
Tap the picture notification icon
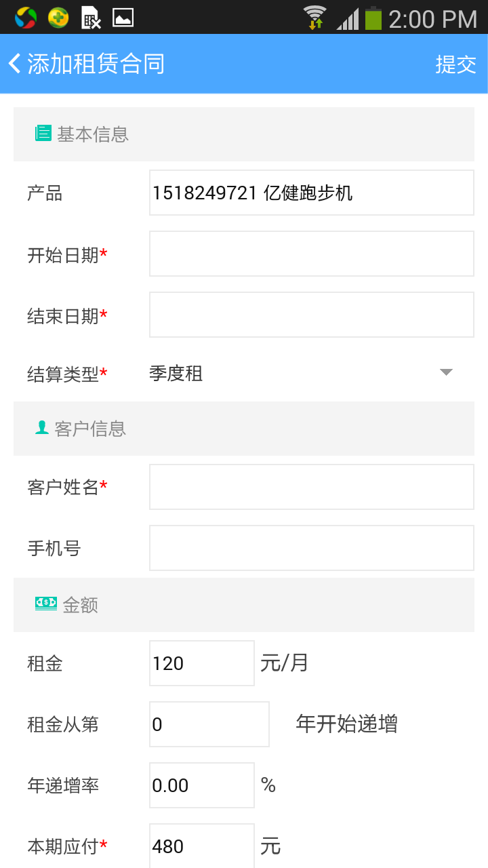click(x=123, y=18)
